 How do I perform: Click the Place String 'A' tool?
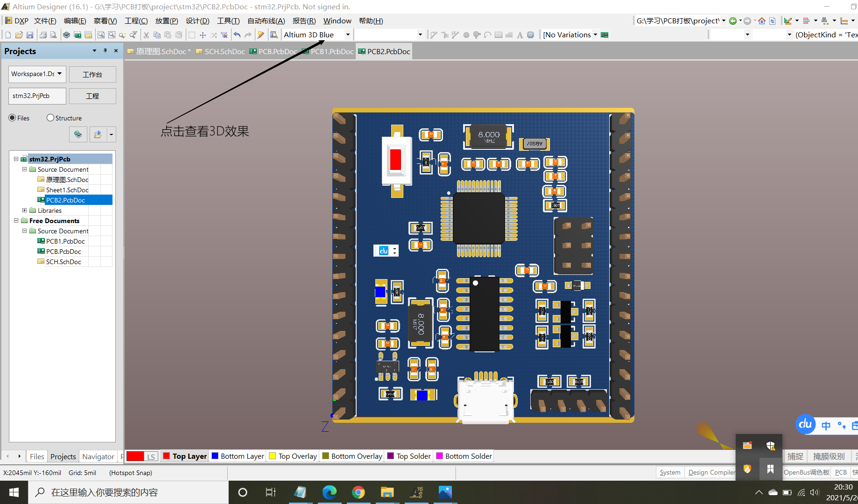pos(520,35)
